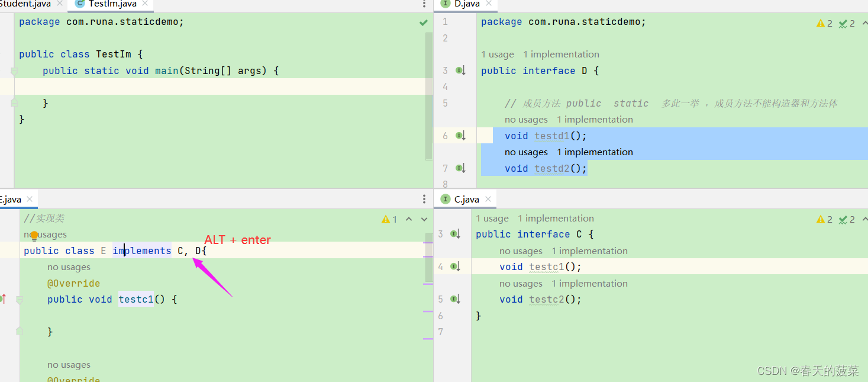Click next highlighted problem down arrow in E.java
The height and width of the screenshot is (382, 868).
coord(424,219)
